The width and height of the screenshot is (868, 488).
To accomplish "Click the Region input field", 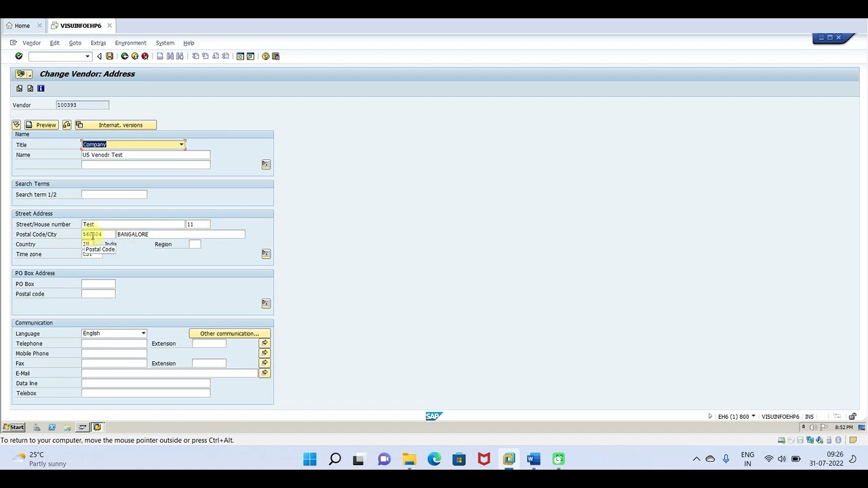I will pos(195,244).
